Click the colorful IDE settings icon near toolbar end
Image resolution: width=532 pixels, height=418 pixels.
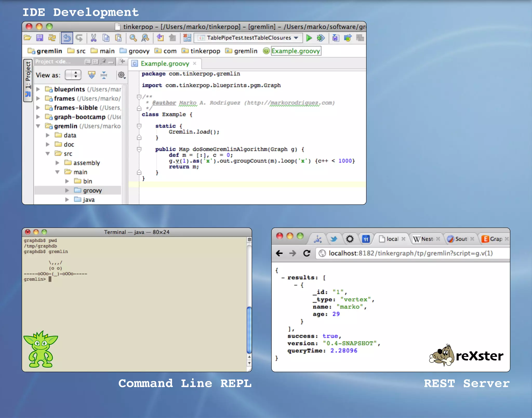348,38
